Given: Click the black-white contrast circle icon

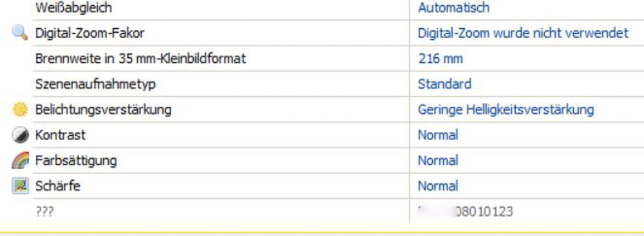Looking at the screenshot, I should click(20, 135).
